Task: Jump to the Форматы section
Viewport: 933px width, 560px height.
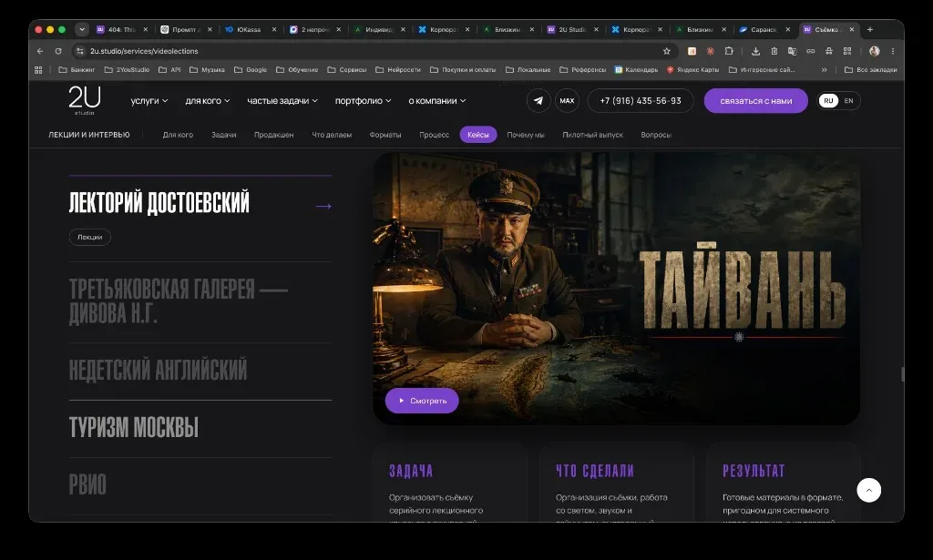Action: coord(385,135)
